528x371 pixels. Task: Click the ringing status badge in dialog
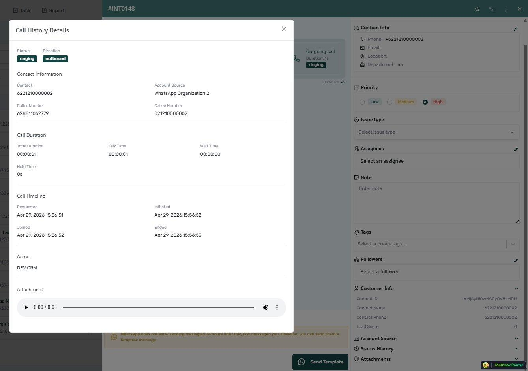(x=27, y=59)
